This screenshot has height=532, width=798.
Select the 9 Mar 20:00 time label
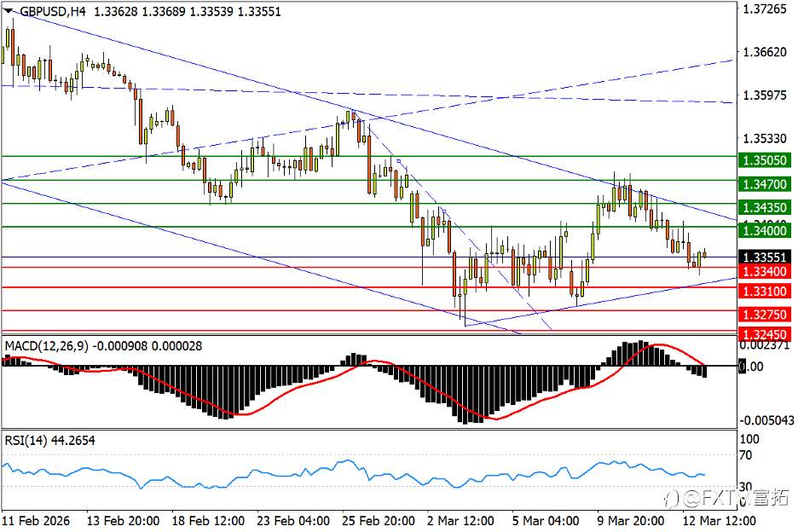[x=631, y=521]
